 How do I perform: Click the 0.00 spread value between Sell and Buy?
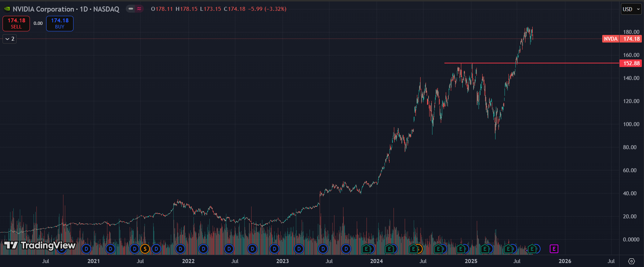[x=38, y=23]
